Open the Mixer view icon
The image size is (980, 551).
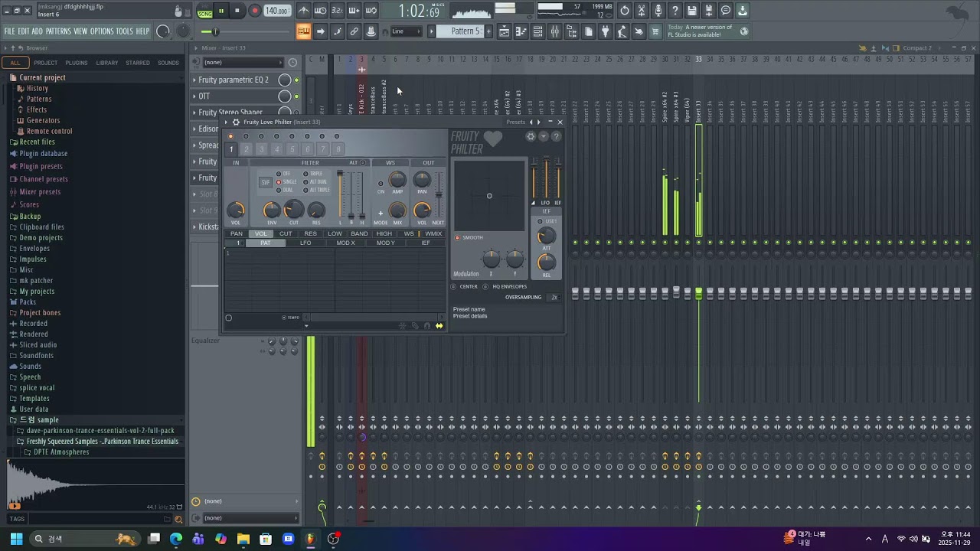[555, 31]
